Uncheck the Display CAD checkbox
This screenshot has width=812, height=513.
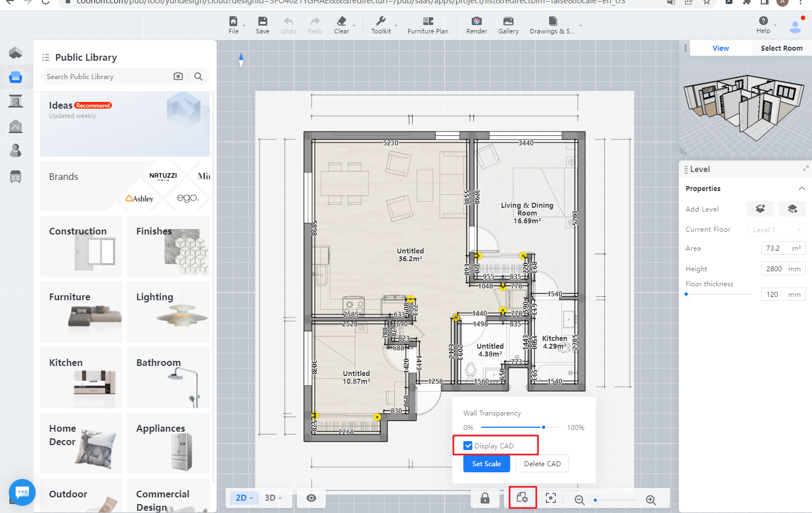[x=468, y=446]
